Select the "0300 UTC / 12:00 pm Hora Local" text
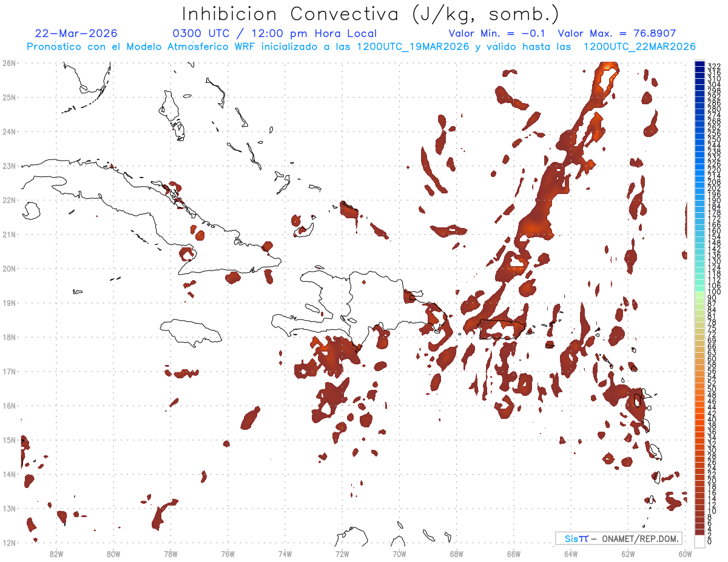 coord(275,33)
